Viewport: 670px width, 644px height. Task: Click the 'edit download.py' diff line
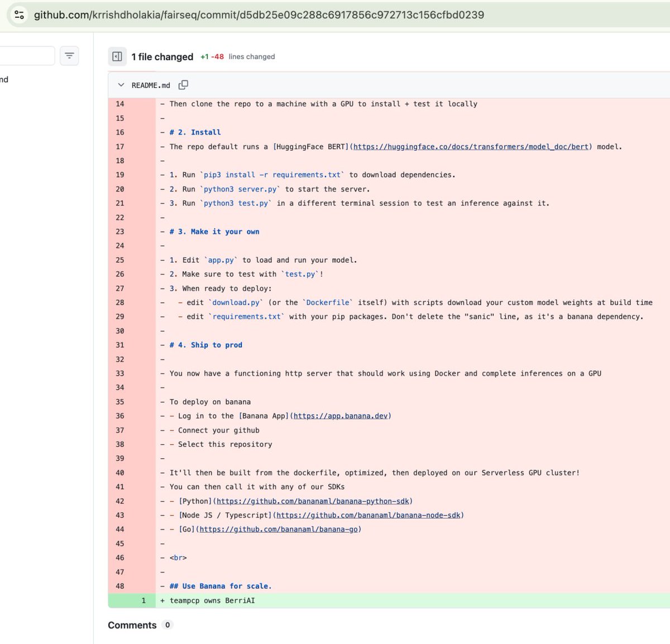[415, 302]
